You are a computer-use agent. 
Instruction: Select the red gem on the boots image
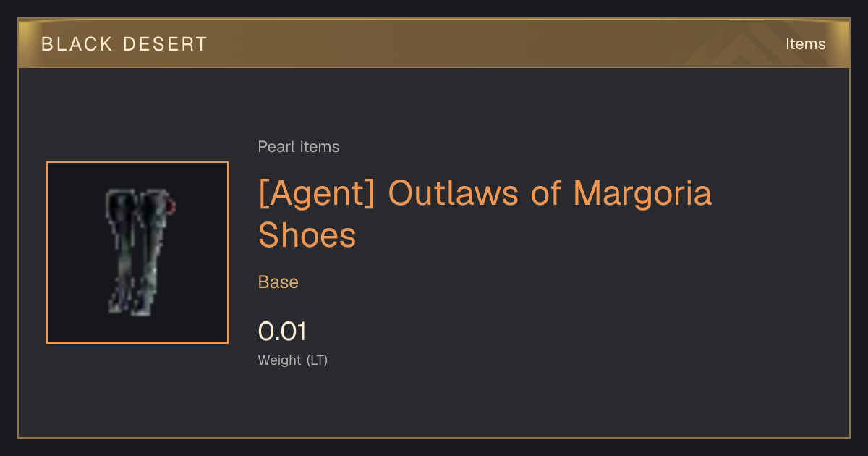172,208
